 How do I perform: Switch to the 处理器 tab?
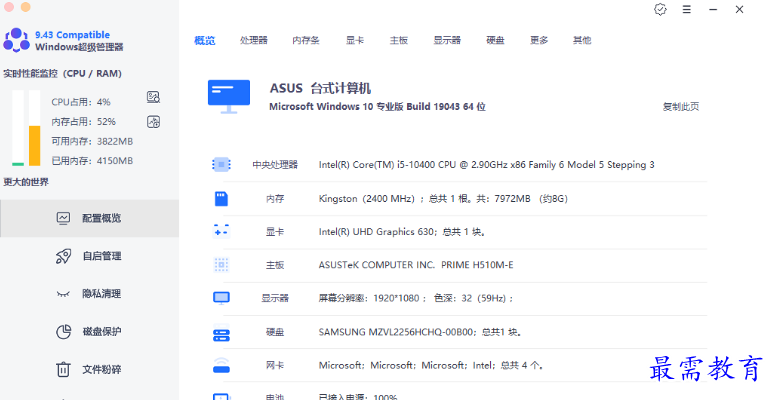point(254,40)
